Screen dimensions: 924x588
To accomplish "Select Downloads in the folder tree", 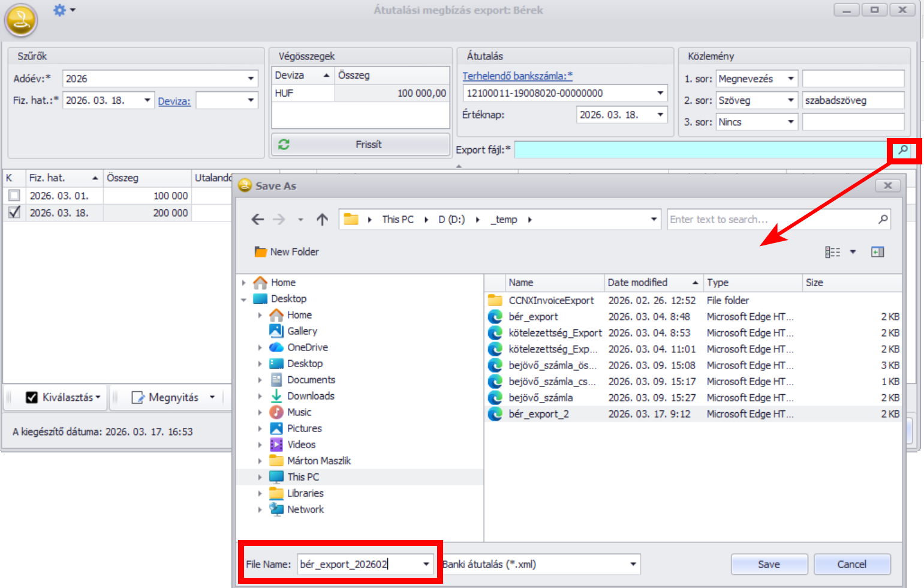I will (311, 396).
